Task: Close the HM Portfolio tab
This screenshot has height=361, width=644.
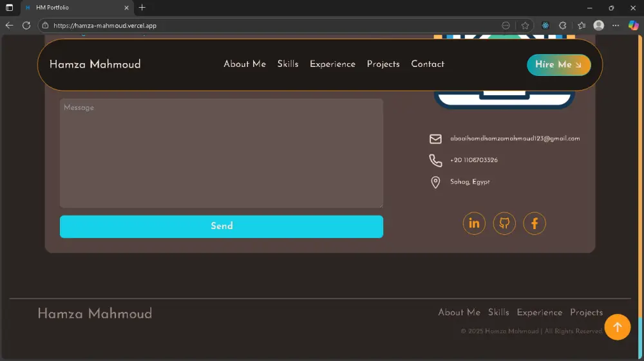Action: tap(126, 7)
